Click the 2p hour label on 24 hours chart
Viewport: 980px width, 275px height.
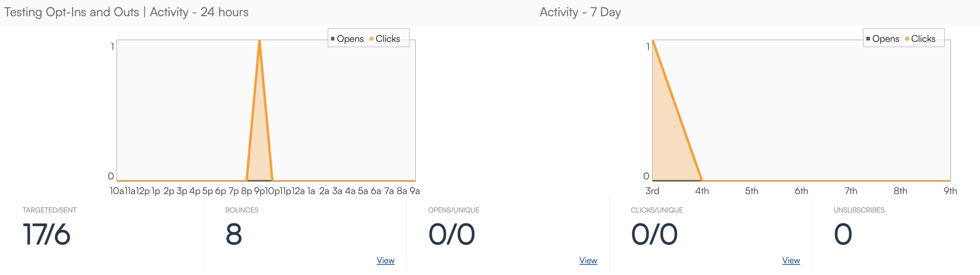pyautogui.click(x=168, y=191)
